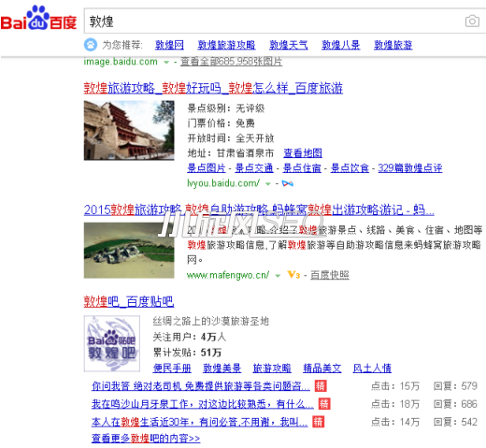Open 精品美文 tieba section
Screen dimensions: 486x448
pos(322,369)
